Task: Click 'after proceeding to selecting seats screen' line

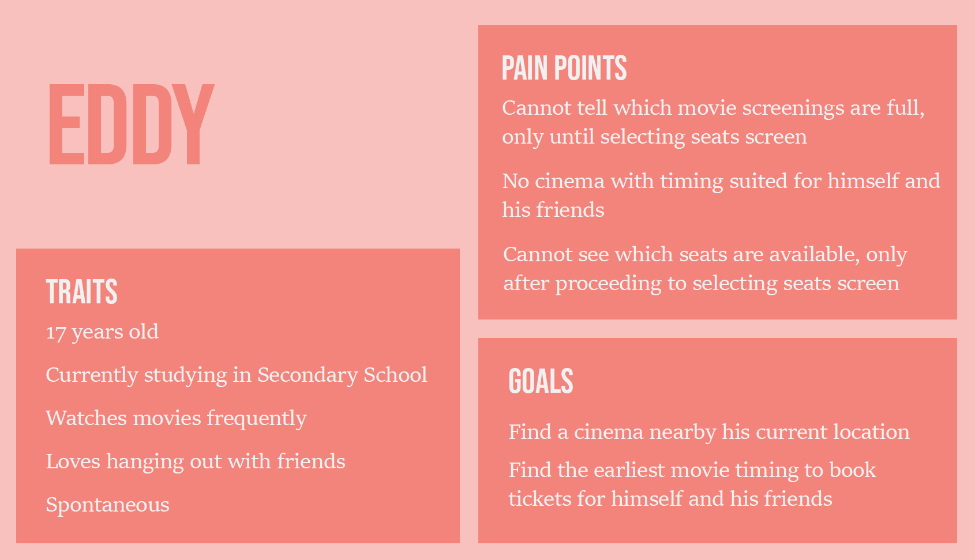Action: pos(701,284)
